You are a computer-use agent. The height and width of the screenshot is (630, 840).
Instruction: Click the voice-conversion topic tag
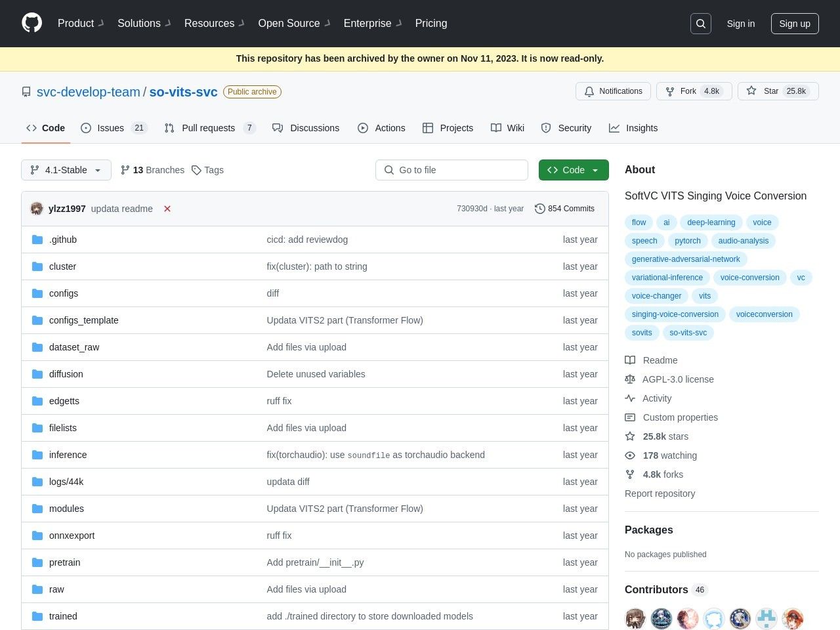click(x=749, y=278)
